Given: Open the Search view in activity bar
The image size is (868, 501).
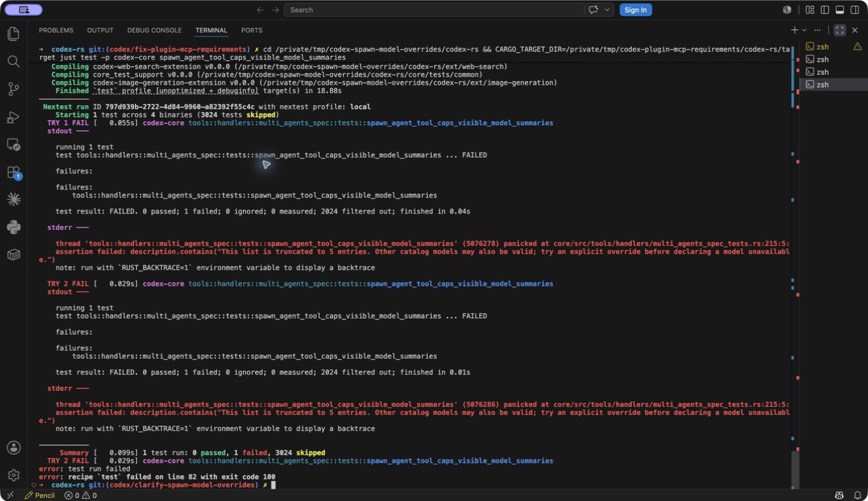Looking at the screenshot, I should pyautogui.click(x=13, y=61).
